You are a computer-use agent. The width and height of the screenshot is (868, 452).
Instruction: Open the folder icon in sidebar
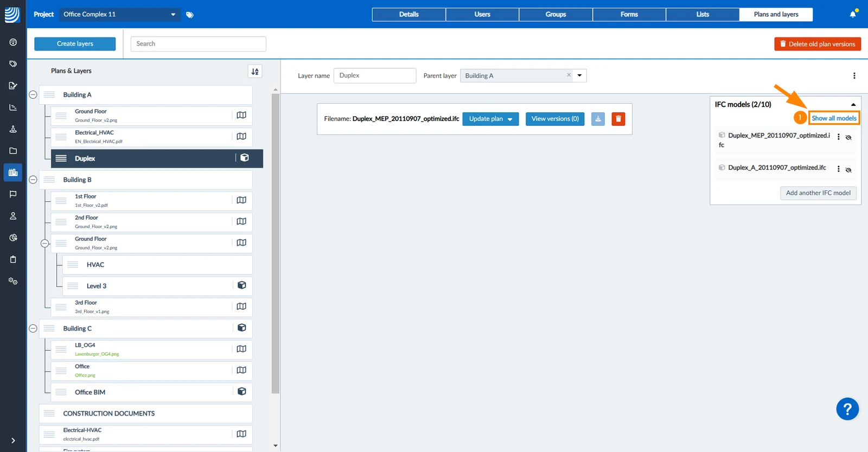[x=13, y=151]
